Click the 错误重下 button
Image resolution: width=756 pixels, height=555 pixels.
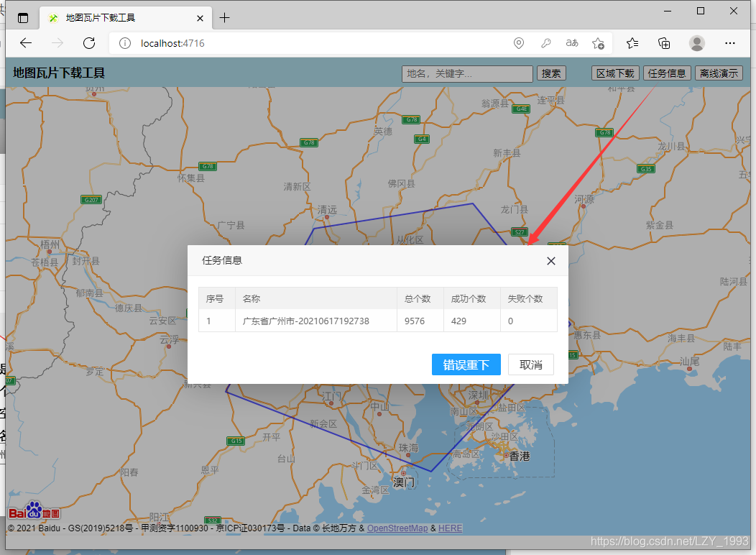pyautogui.click(x=466, y=364)
